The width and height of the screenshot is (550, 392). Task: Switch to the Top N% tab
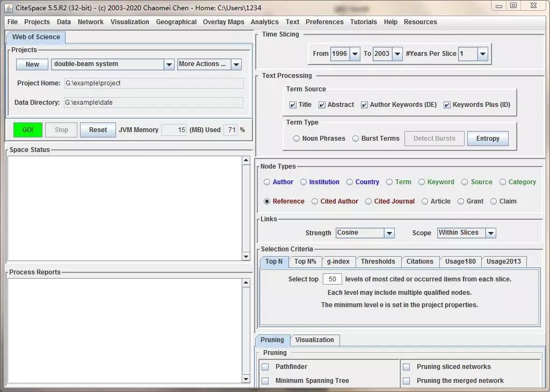tap(305, 262)
